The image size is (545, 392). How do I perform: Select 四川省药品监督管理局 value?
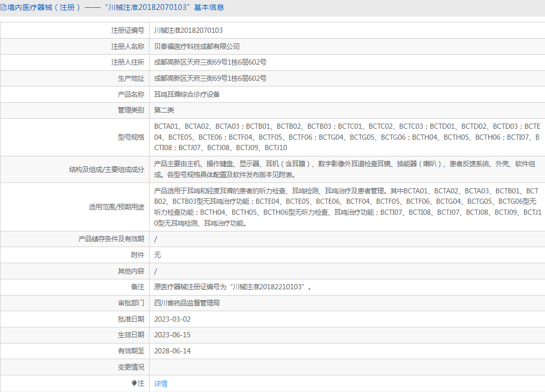click(x=187, y=303)
